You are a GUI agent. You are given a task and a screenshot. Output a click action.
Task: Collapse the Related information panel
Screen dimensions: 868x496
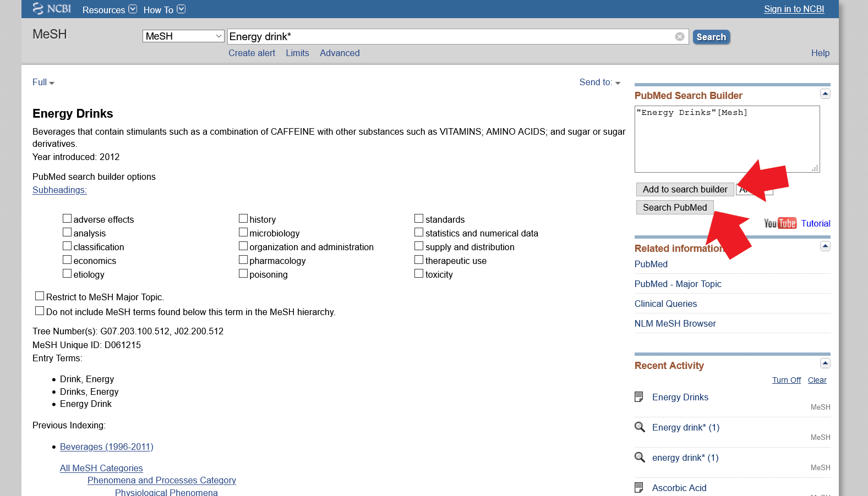pyautogui.click(x=825, y=246)
